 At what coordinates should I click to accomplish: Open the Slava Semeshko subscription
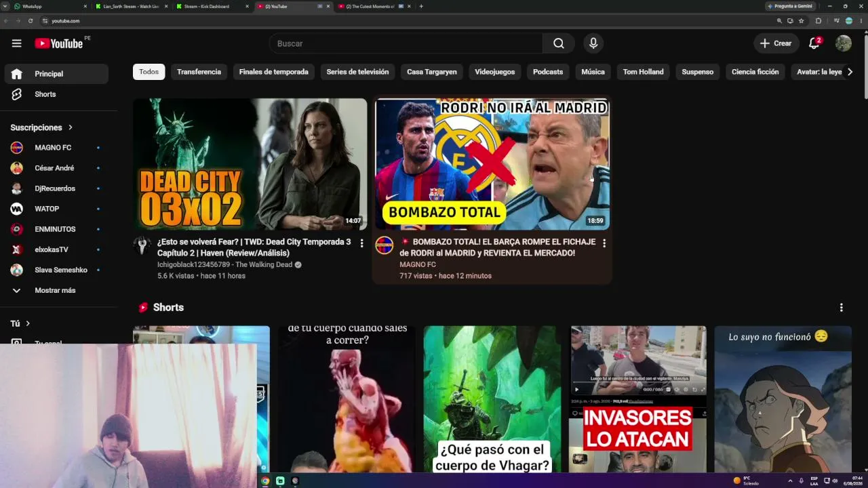coord(56,270)
